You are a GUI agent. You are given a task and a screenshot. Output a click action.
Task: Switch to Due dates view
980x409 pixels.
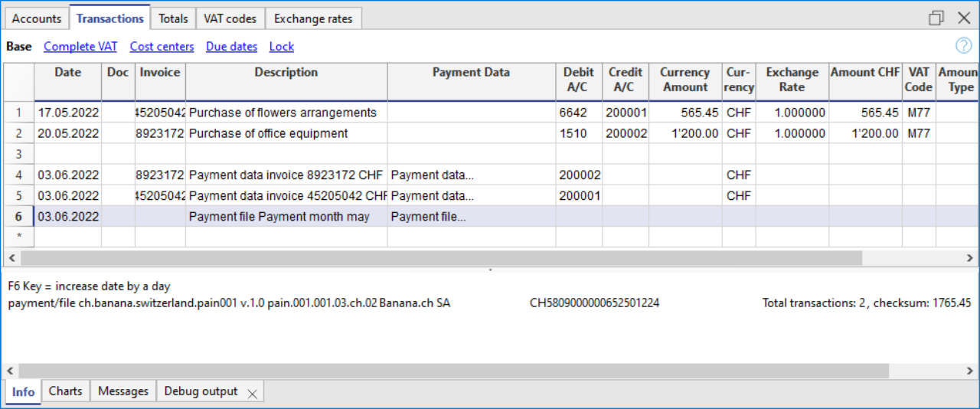coord(231,47)
